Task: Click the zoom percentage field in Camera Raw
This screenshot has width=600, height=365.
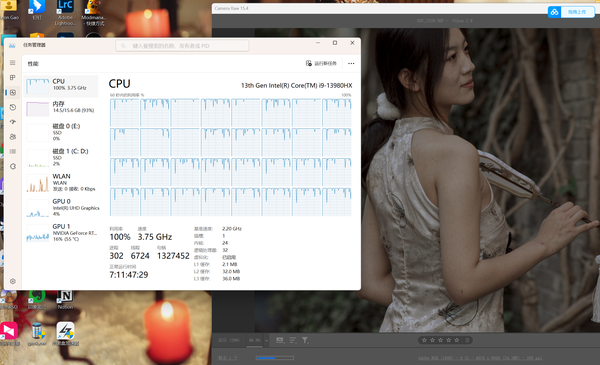Action: pos(254,340)
